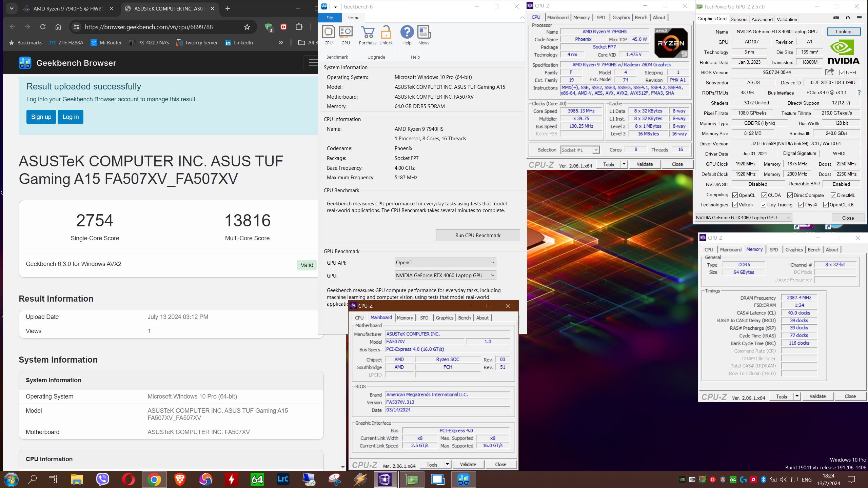Open Viber from the taskbar
The image size is (868, 488).
pyautogui.click(x=103, y=479)
